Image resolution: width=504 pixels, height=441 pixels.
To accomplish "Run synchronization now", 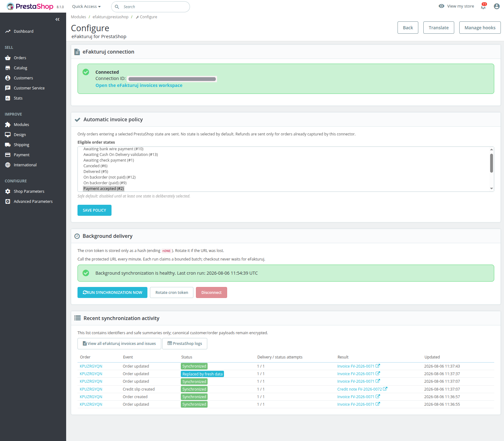I will 112,292.
